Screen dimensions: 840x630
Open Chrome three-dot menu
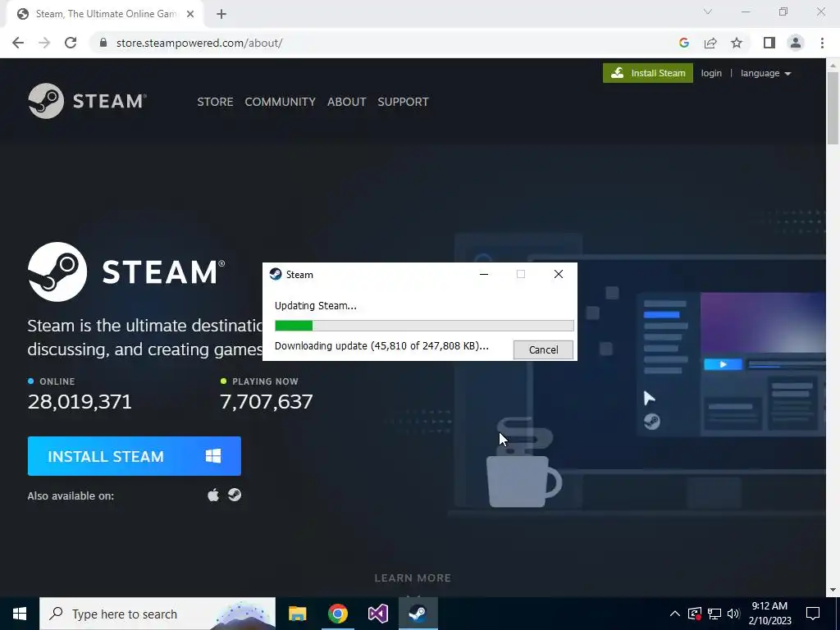[822, 43]
